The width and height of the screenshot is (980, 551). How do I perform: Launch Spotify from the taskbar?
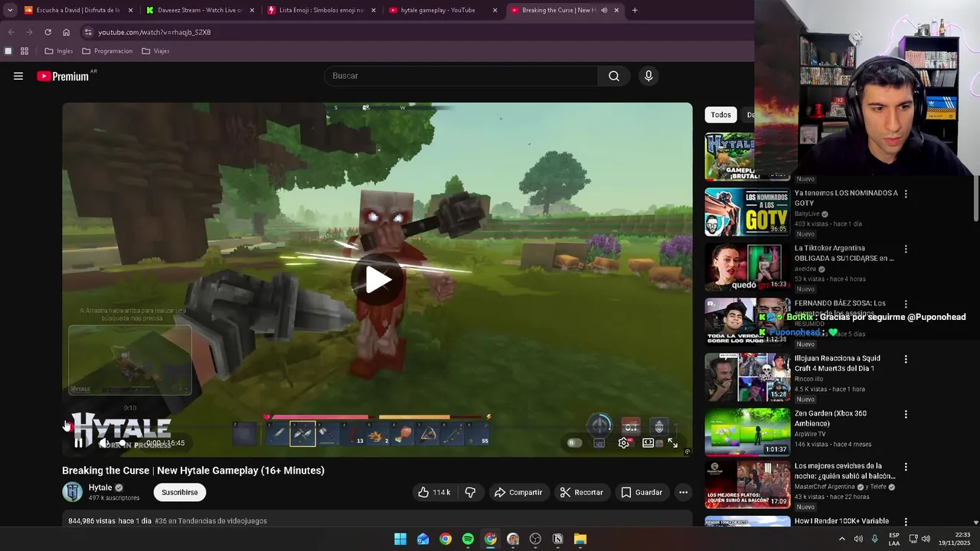(x=468, y=539)
